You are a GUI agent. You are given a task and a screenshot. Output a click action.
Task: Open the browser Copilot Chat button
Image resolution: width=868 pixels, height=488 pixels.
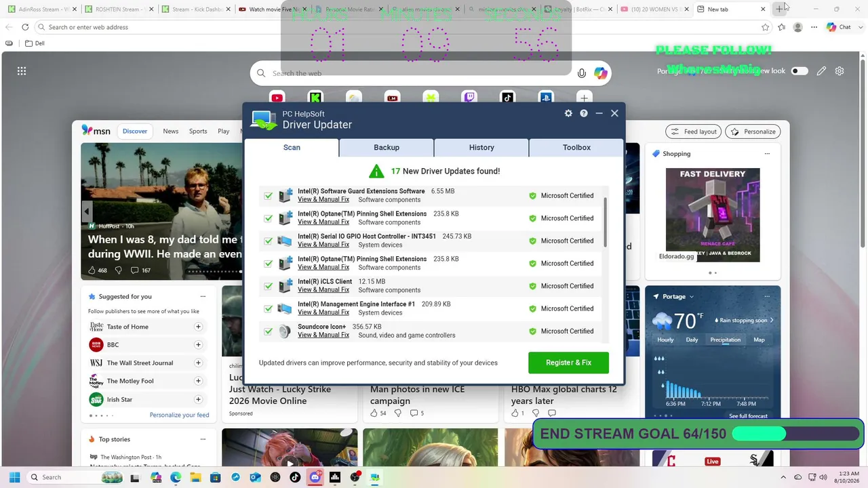point(839,27)
